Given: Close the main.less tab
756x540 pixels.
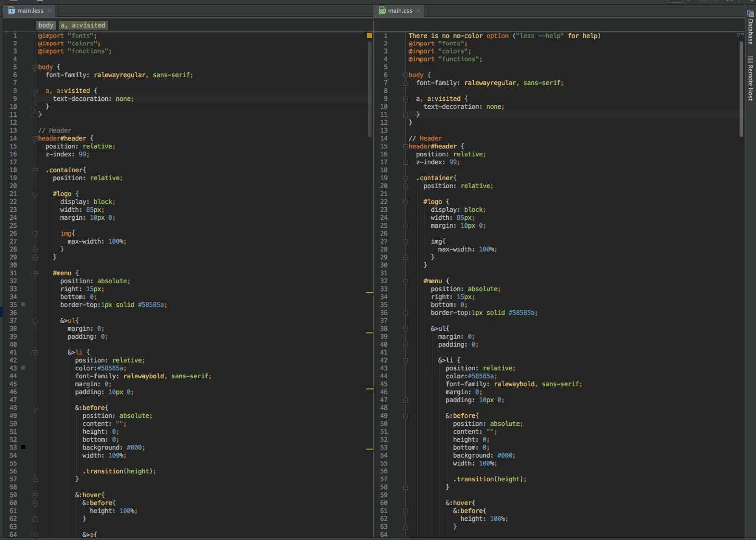Looking at the screenshot, I should click(50, 11).
